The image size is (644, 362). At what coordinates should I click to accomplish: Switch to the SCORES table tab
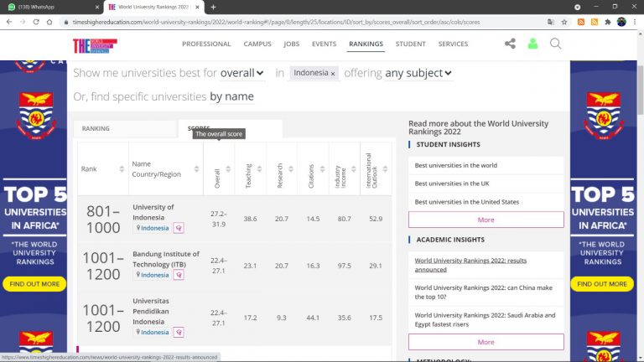click(231, 128)
